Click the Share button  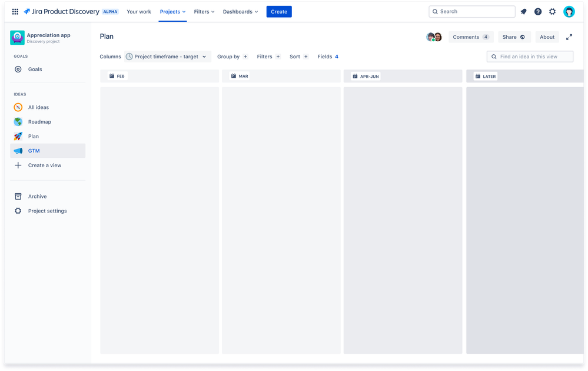click(514, 37)
